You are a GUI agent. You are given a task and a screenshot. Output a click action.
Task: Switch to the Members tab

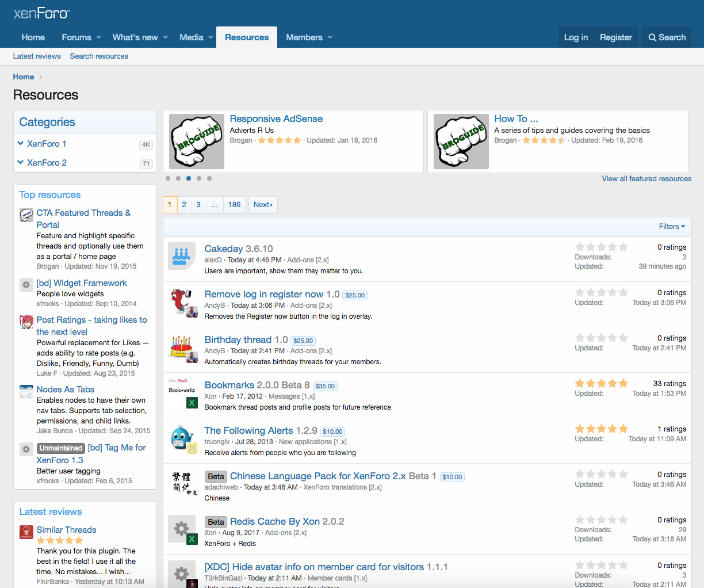tap(304, 37)
